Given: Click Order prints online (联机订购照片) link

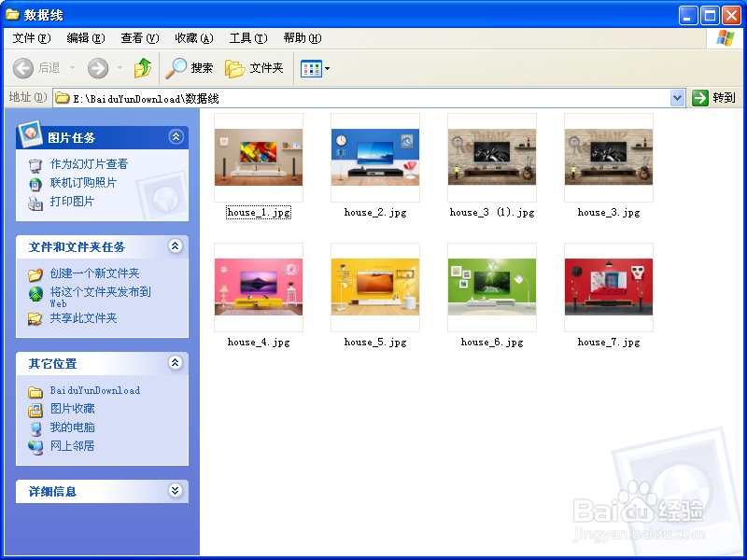Looking at the screenshot, I should [83, 183].
